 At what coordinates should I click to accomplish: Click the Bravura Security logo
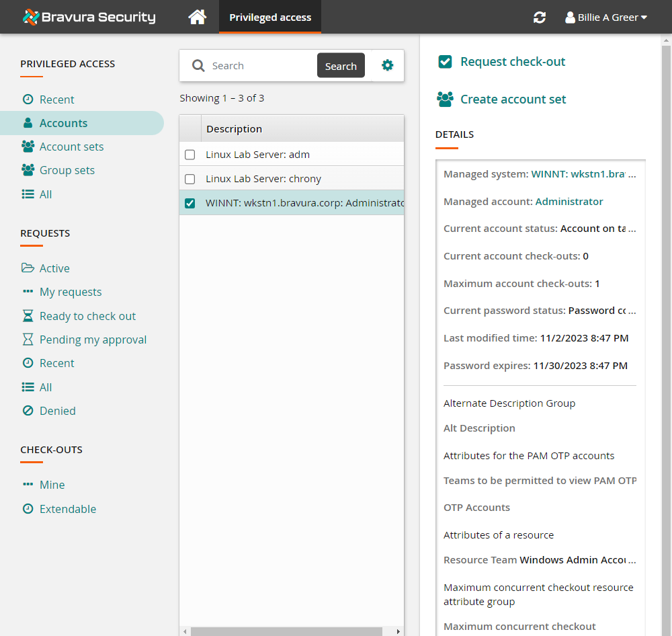pos(89,17)
